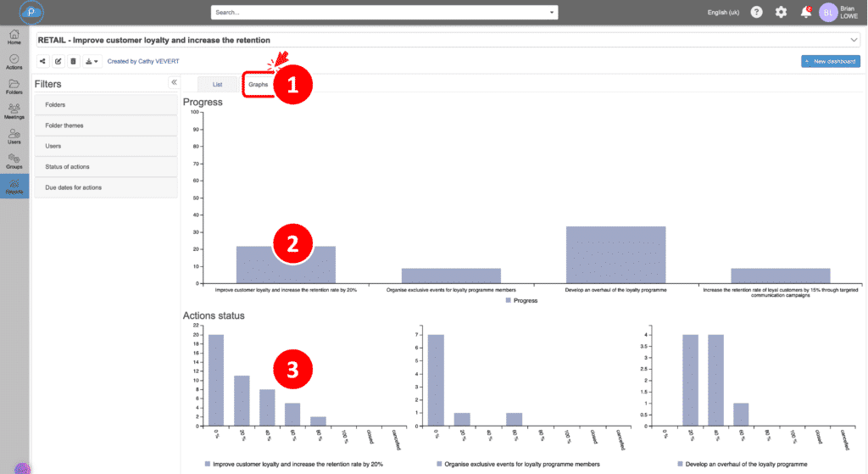Click the New dashboard button
This screenshot has height=474, width=868.
pos(831,61)
